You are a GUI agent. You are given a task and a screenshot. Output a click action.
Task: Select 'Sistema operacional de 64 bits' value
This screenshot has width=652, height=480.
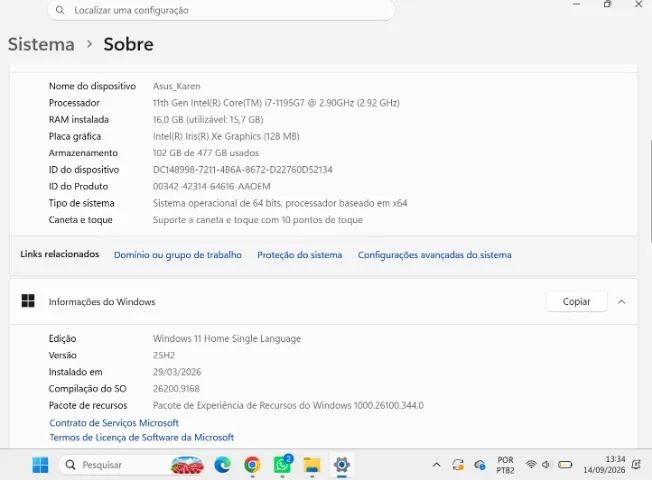click(x=280, y=203)
